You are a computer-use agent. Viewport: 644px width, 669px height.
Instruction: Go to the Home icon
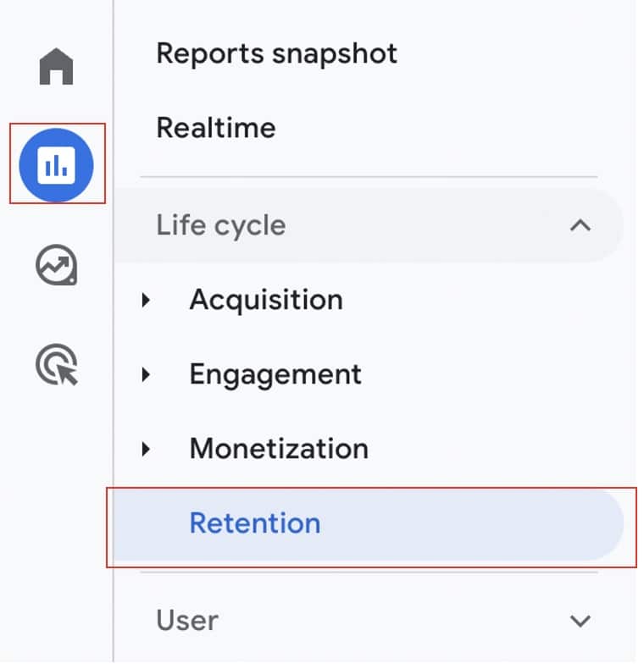pyautogui.click(x=57, y=67)
